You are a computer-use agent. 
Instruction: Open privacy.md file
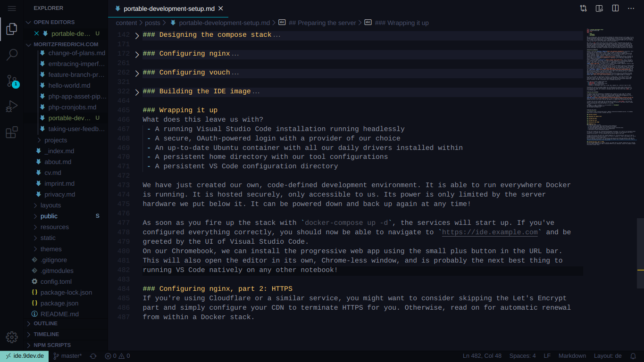click(60, 194)
